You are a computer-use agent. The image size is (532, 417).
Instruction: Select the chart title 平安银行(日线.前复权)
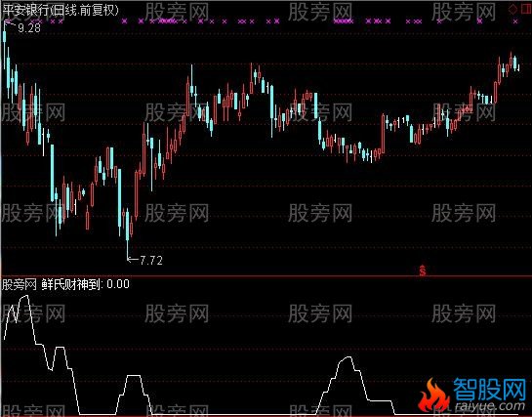coord(61,11)
